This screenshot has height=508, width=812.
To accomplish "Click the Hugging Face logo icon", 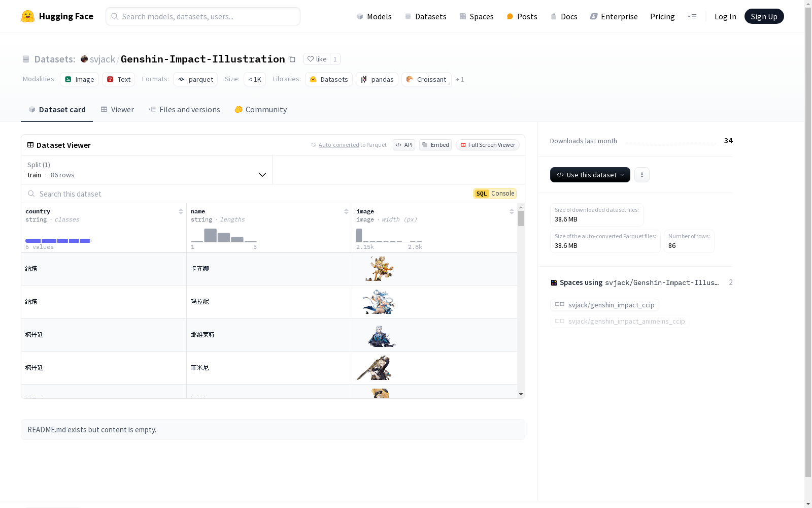I will click(28, 16).
